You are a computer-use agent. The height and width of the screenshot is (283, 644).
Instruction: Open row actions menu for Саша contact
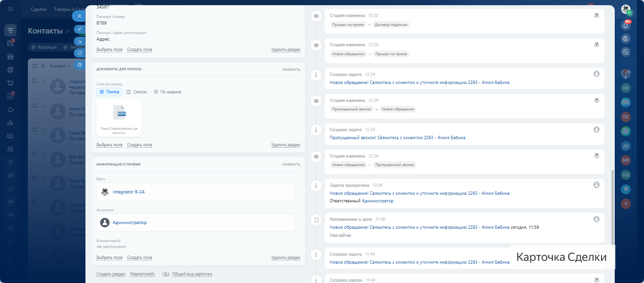tap(43, 130)
